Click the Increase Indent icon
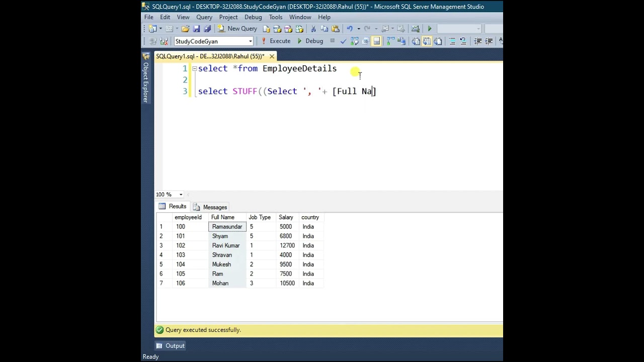The width and height of the screenshot is (644, 362). (x=489, y=41)
